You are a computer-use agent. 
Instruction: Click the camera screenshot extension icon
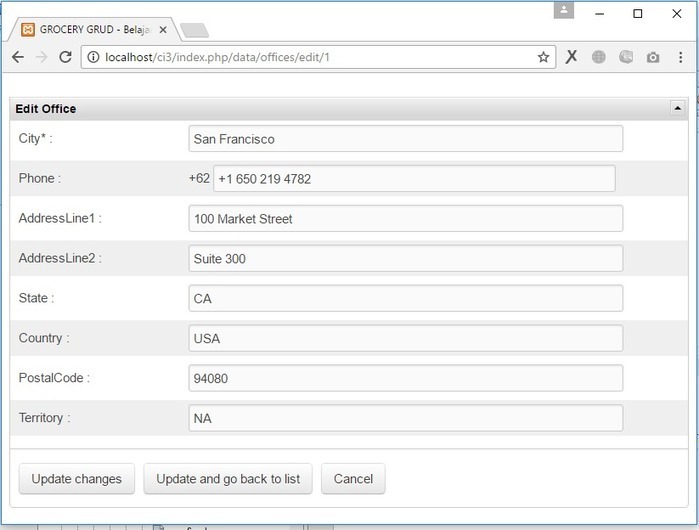[x=653, y=57]
